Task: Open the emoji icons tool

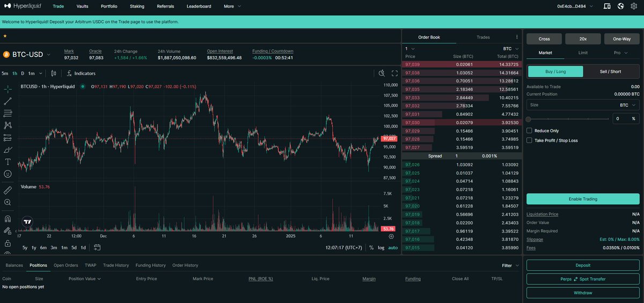Action: coord(8,174)
